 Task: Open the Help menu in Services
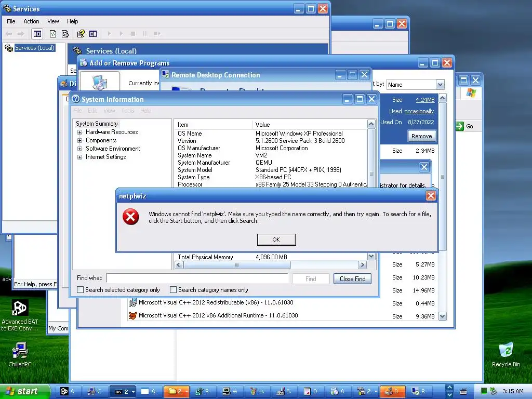[72, 21]
